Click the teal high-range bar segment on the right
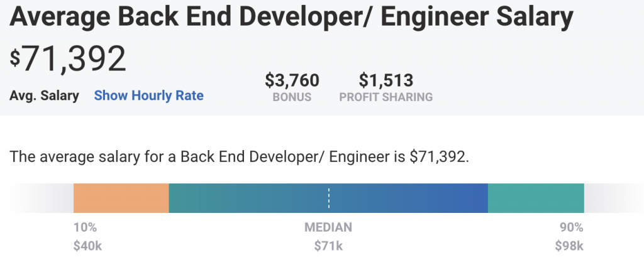 pyautogui.click(x=536, y=198)
